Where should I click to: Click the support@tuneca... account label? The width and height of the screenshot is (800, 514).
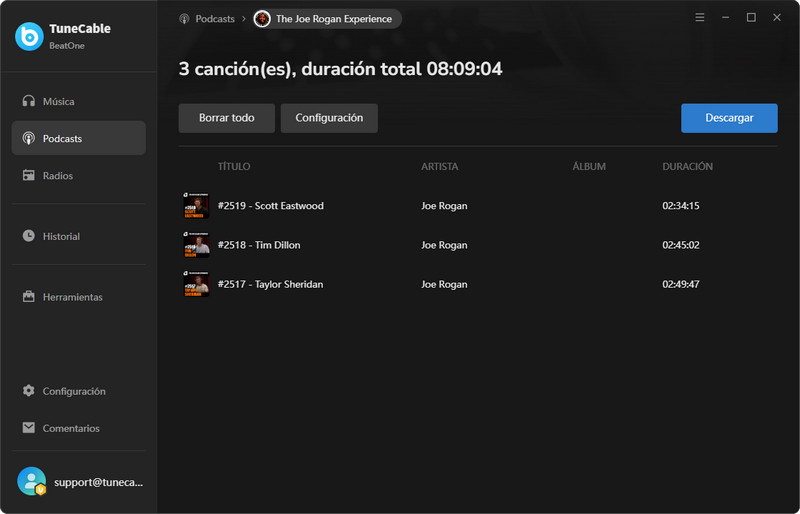(x=98, y=482)
